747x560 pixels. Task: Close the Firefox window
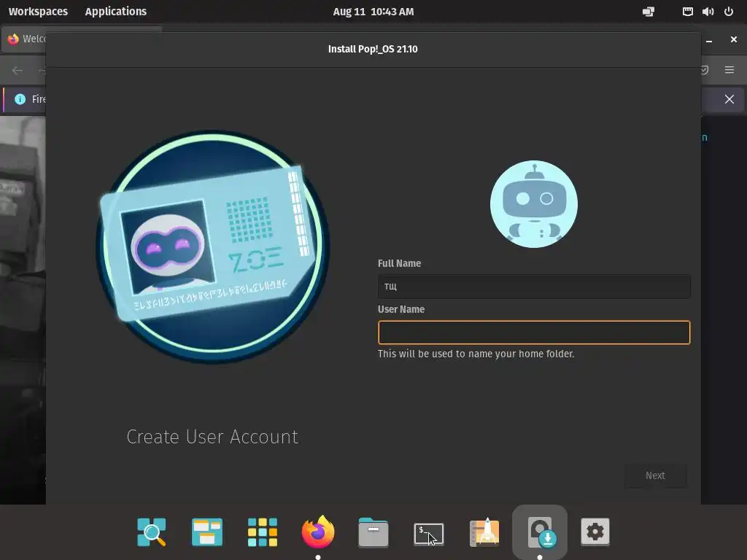734,39
